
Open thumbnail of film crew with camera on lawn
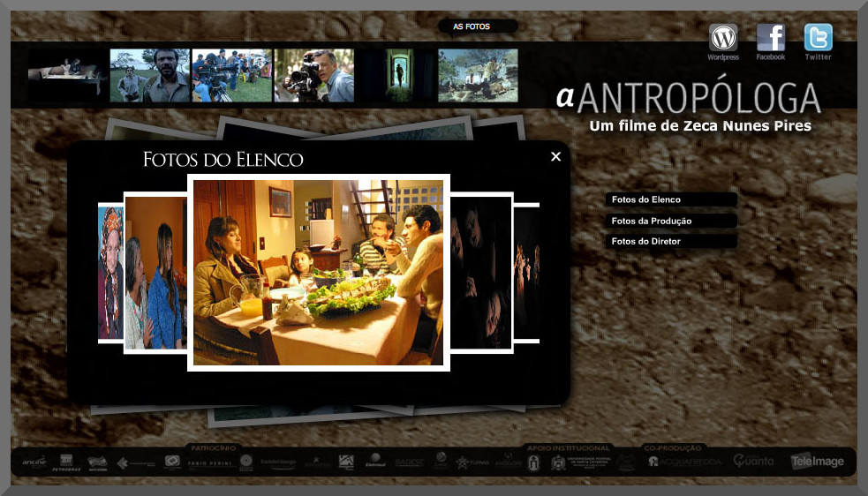[x=232, y=75]
